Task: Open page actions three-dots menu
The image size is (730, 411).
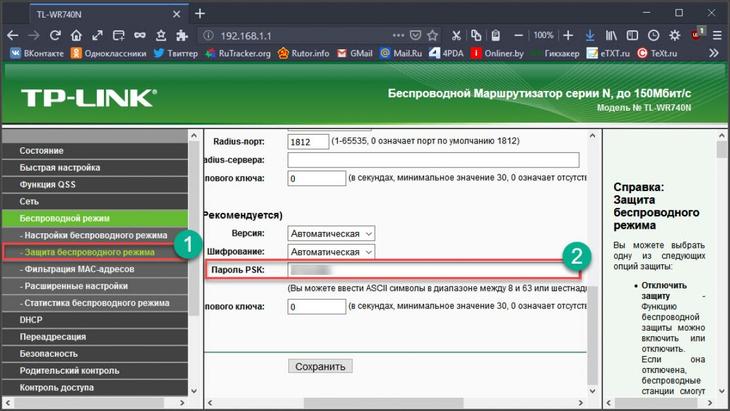Action: coord(398,35)
